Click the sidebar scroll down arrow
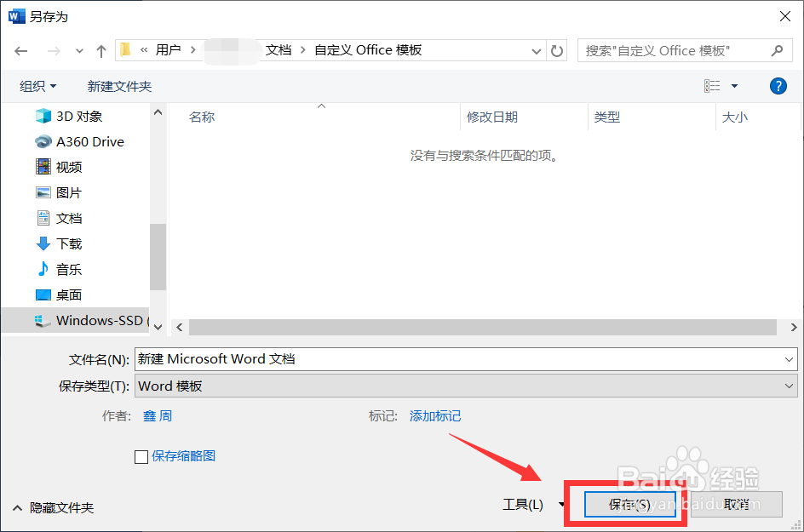 (x=158, y=327)
